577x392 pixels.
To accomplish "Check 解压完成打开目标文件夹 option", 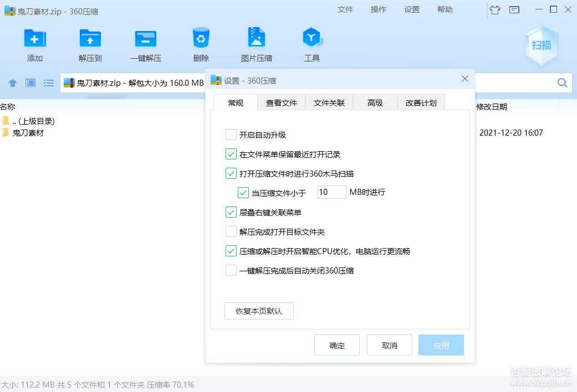I will [231, 231].
